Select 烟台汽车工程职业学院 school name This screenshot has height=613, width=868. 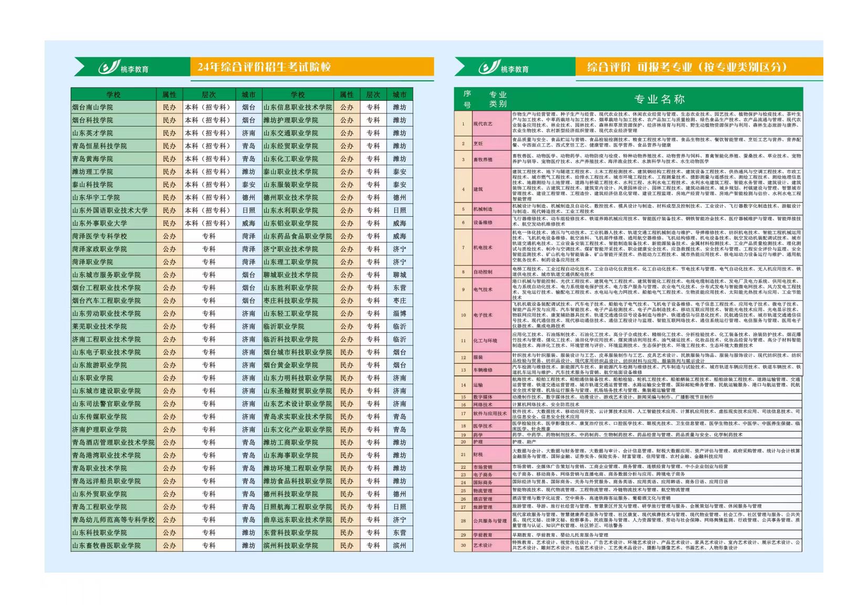[x=107, y=301]
